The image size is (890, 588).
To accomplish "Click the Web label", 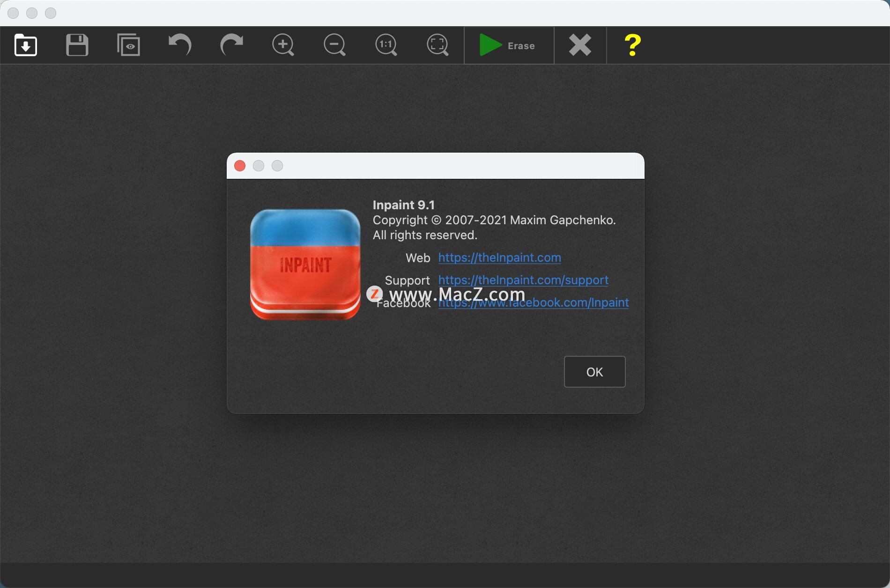I will coord(418,258).
